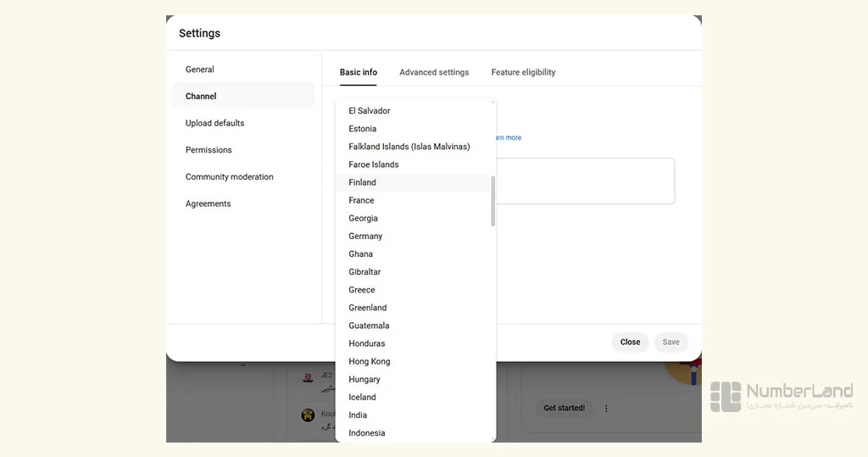Click Get started! in background page

[564, 408]
